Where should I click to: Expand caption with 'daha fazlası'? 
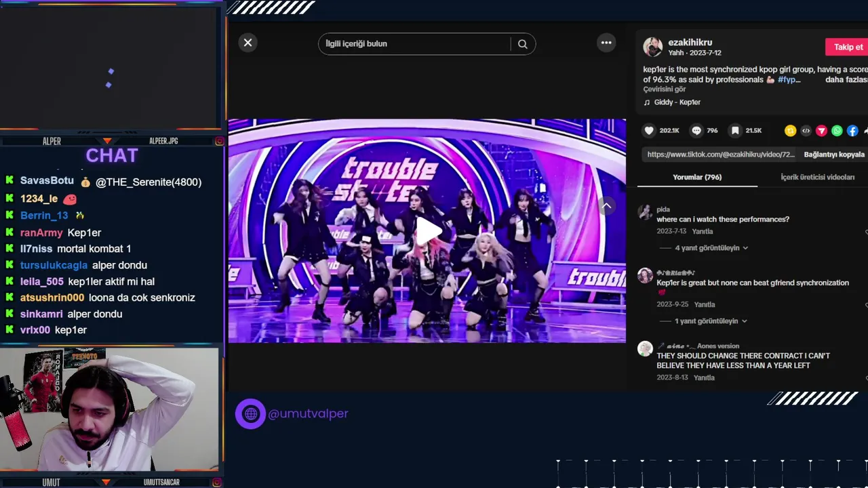point(846,80)
